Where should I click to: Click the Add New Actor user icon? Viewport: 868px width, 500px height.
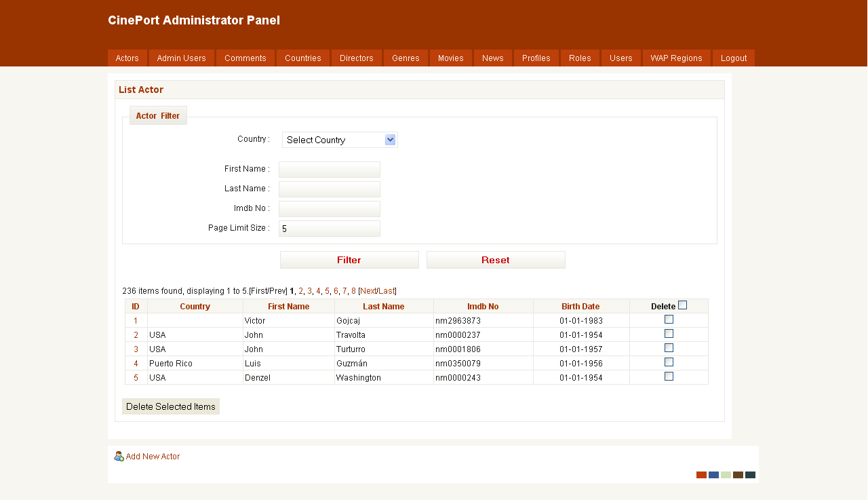point(119,457)
